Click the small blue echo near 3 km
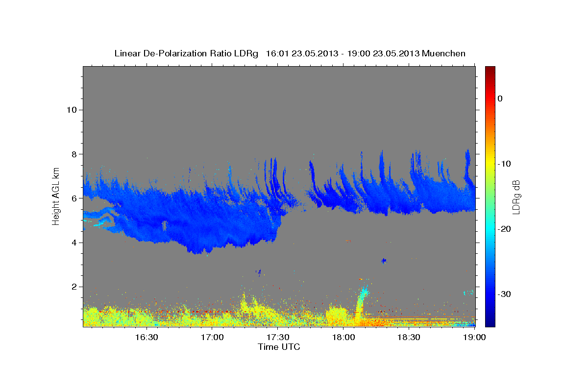The height and width of the screenshot is (392, 588). [x=384, y=261]
